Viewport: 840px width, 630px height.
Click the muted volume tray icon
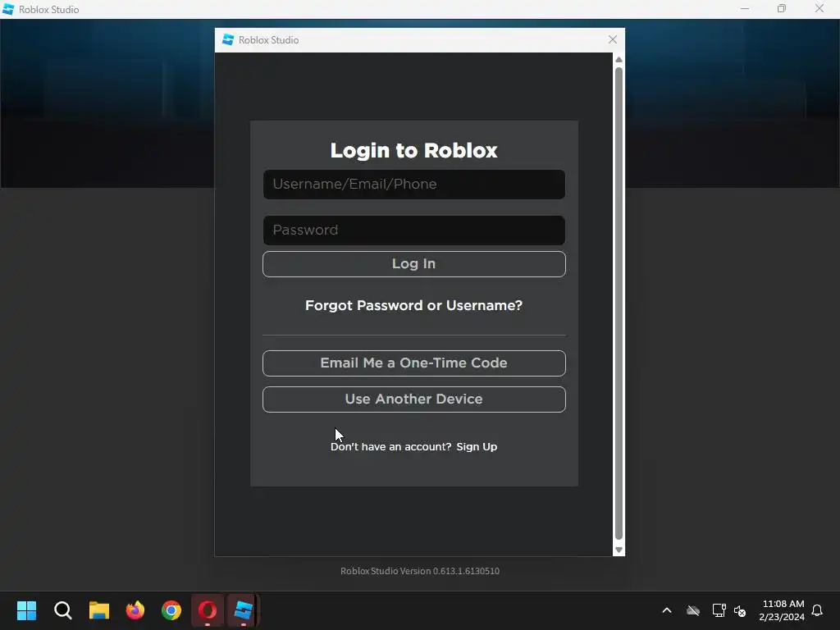740,610
